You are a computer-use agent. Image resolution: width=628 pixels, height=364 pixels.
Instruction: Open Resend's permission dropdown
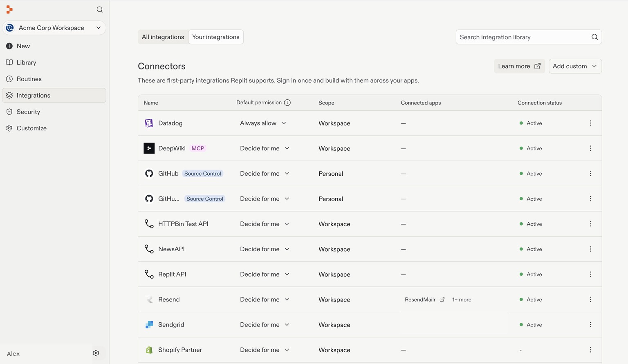coord(265,299)
